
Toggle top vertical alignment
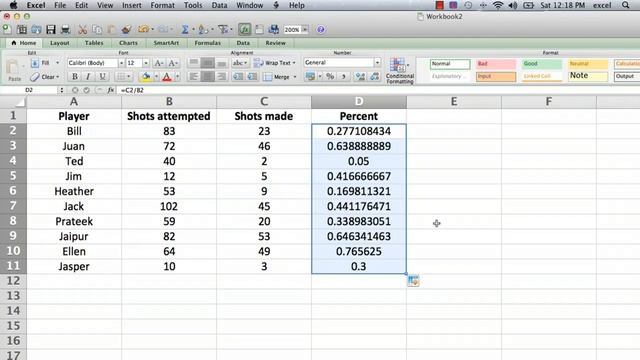click(x=194, y=63)
